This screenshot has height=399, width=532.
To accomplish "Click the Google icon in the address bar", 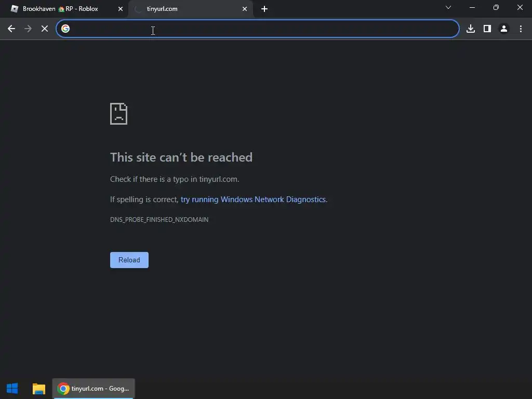I will coord(65,29).
